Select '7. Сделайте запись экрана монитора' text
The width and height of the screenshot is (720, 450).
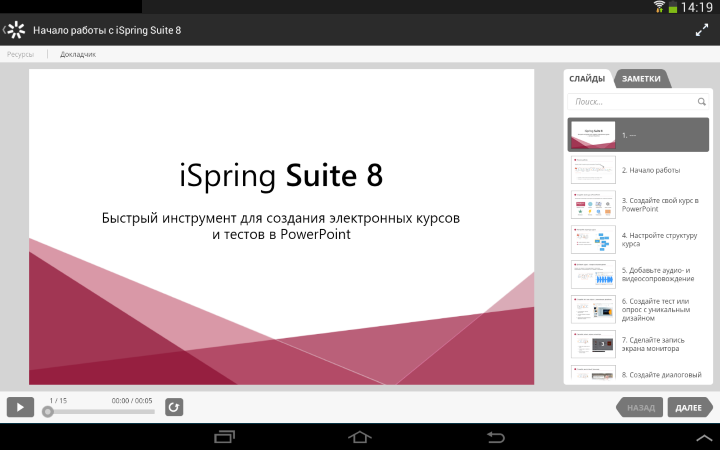(x=653, y=344)
